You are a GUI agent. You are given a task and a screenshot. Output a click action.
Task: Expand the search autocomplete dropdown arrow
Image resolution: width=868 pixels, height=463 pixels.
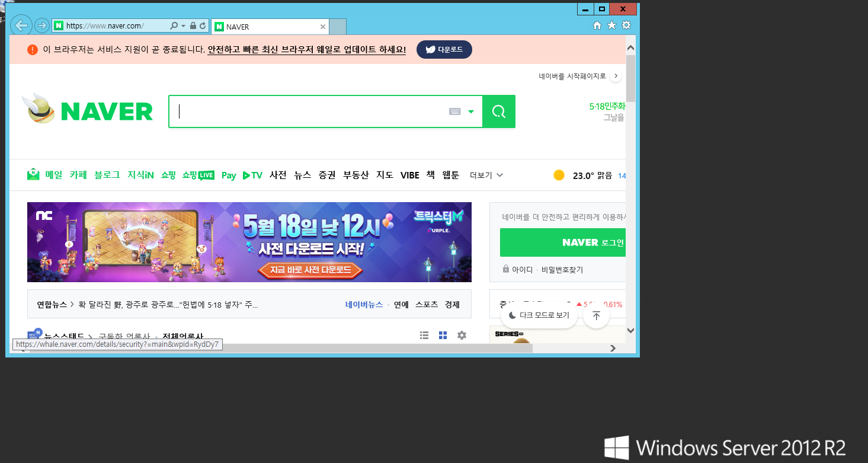click(471, 111)
